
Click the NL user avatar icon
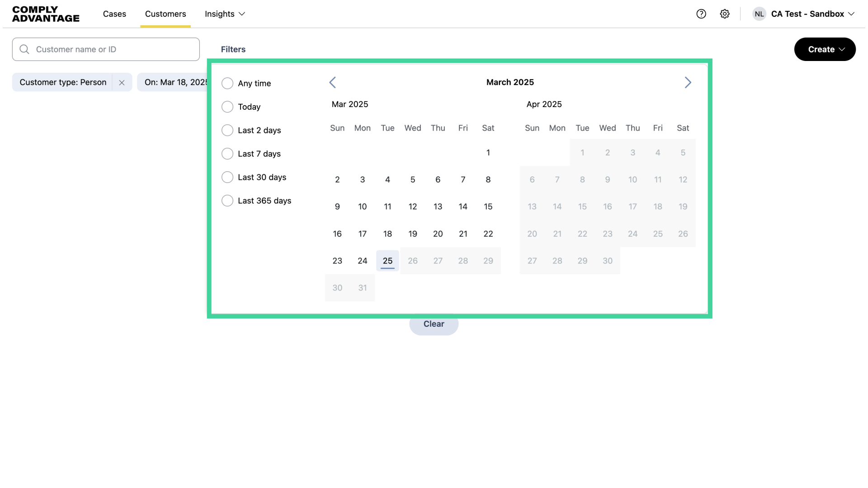(x=759, y=14)
